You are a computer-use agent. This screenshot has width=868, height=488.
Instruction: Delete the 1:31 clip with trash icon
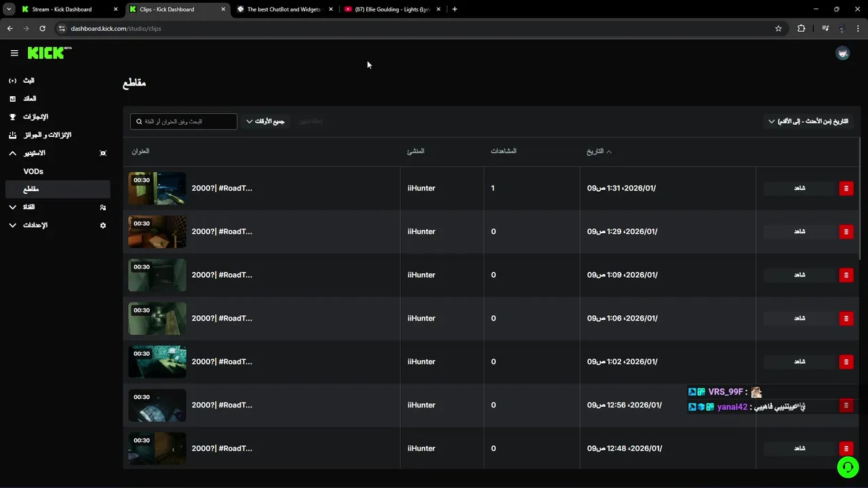(846, 188)
